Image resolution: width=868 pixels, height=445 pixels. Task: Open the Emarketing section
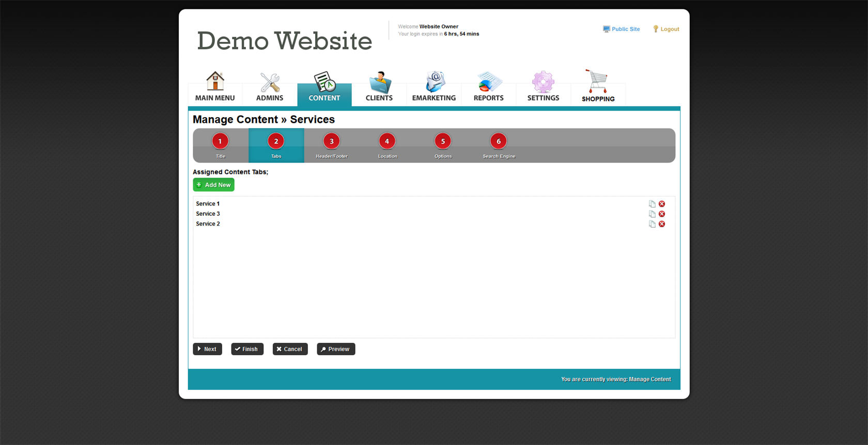[x=434, y=87]
